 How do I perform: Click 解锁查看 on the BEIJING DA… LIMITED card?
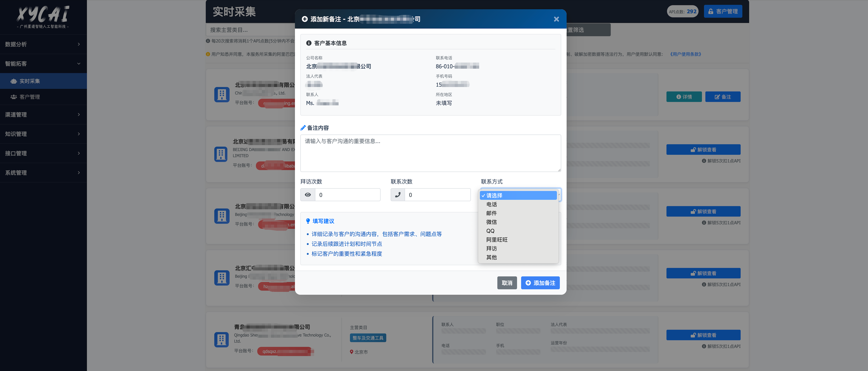pyautogui.click(x=703, y=150)
